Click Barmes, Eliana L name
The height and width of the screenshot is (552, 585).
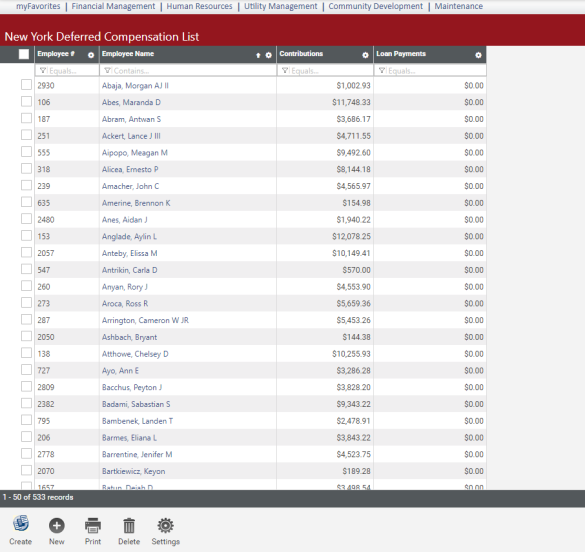click(129, 438)
